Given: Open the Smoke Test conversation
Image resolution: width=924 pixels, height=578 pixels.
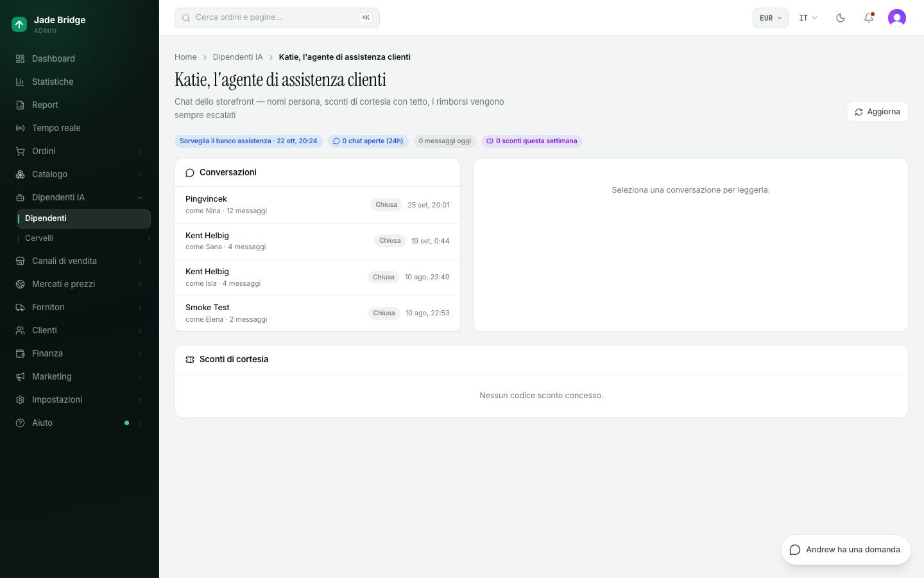Looking at the screenshot, I should tap(318, 313).
